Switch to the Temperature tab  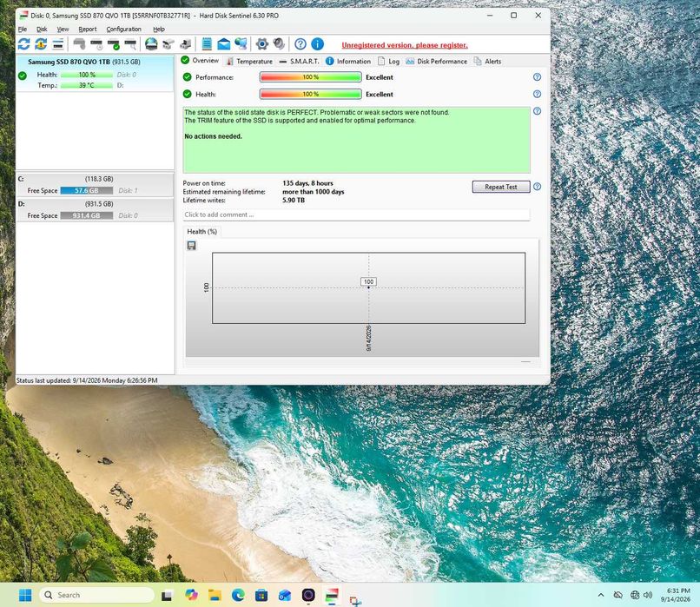pyautogui.click(x=249, y=61)
